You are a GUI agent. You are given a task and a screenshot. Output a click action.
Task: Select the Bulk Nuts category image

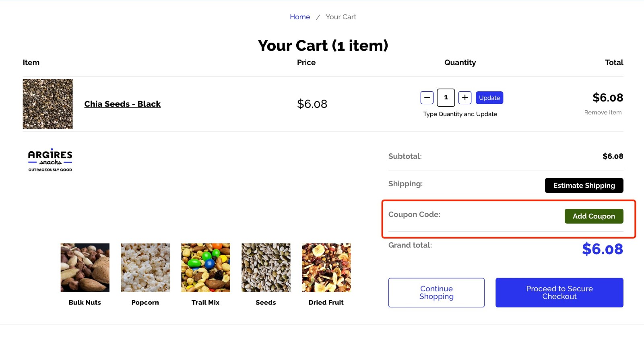(85, 267)
